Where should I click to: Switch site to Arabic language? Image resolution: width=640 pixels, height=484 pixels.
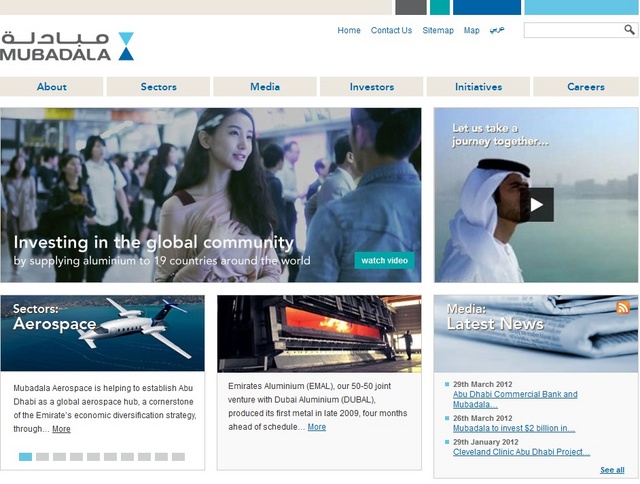coord(497,30)
